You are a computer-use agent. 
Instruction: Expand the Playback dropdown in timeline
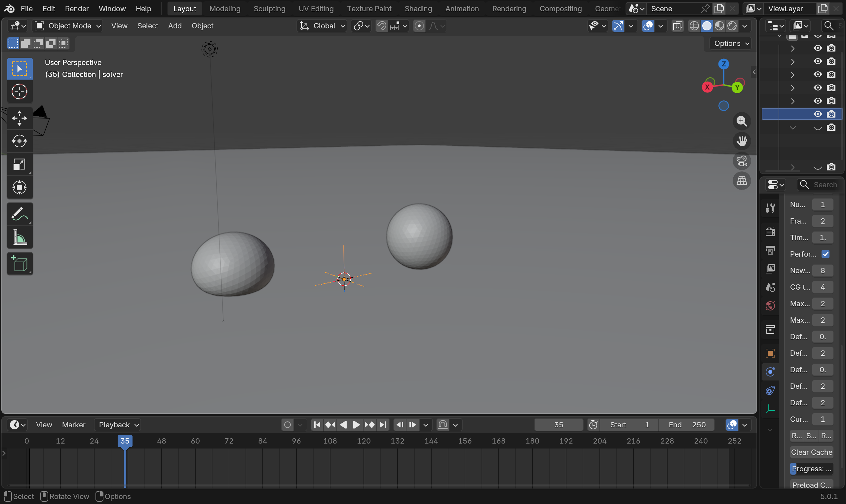pyautogui.click(x=118, y=425)
